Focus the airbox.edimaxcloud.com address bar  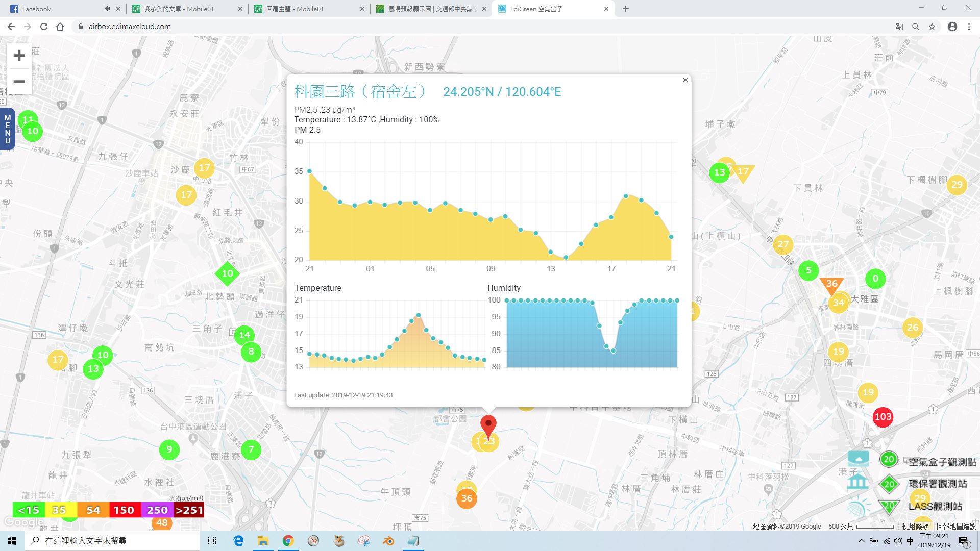[x=480, y=27]
